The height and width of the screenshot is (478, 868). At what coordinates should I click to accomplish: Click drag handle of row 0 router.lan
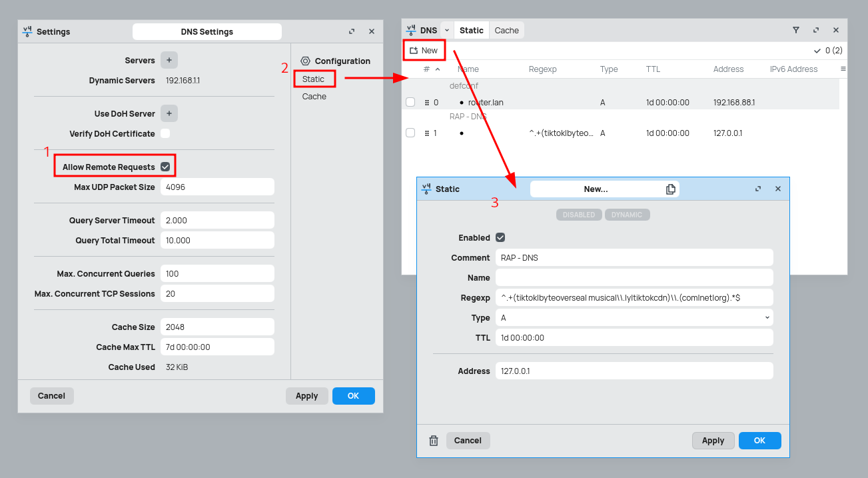(426, 103)
